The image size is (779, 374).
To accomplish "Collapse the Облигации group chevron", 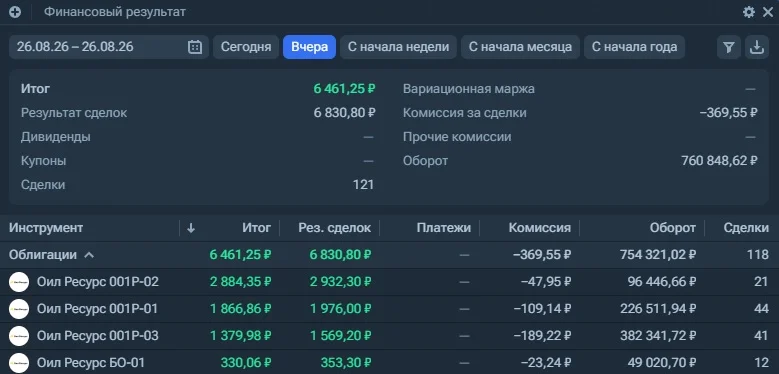I will point(89,255).
